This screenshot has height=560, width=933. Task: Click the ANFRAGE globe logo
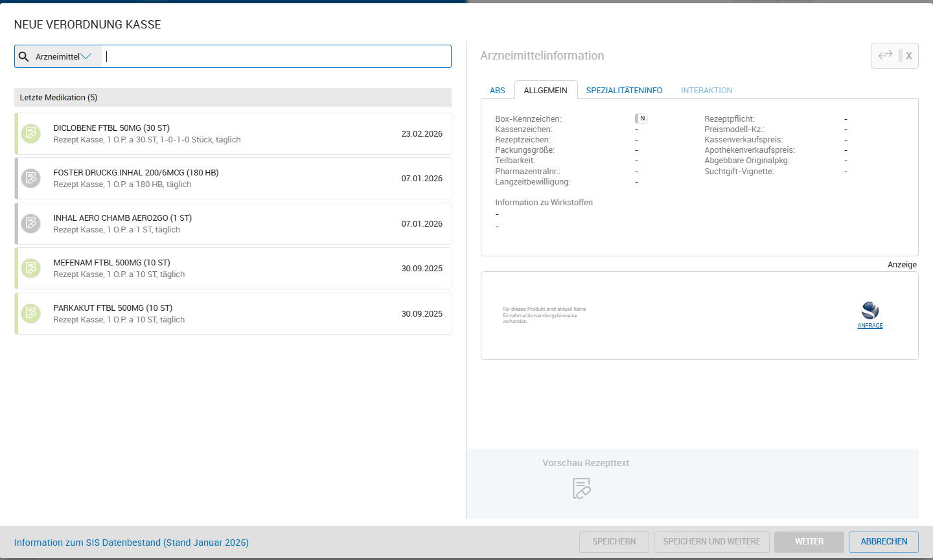coord(870,310)
